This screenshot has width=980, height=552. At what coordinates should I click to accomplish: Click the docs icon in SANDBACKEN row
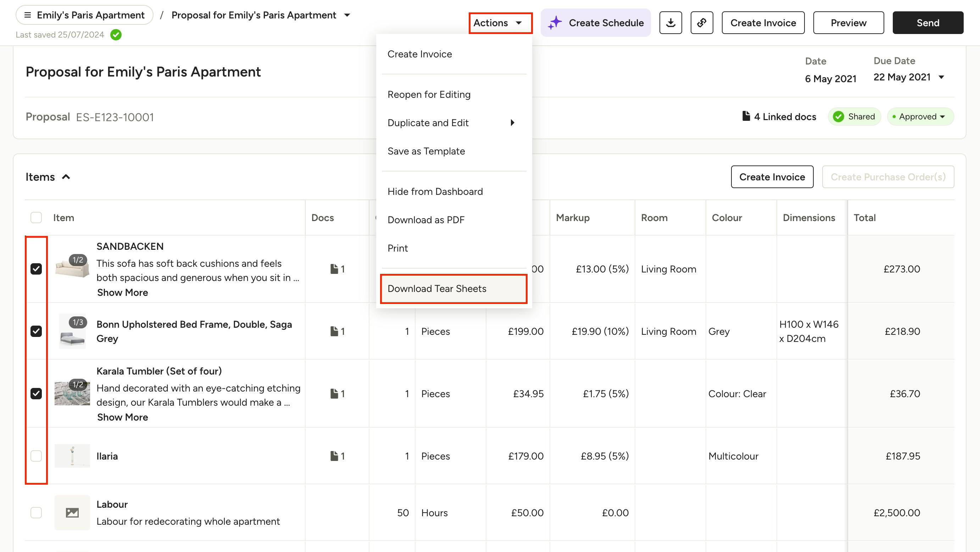point(334,269)
